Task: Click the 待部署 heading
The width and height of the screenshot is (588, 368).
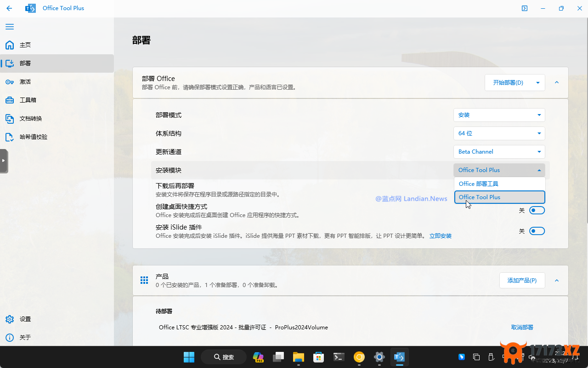Action: pyautogui.click(x=164, y=311)
